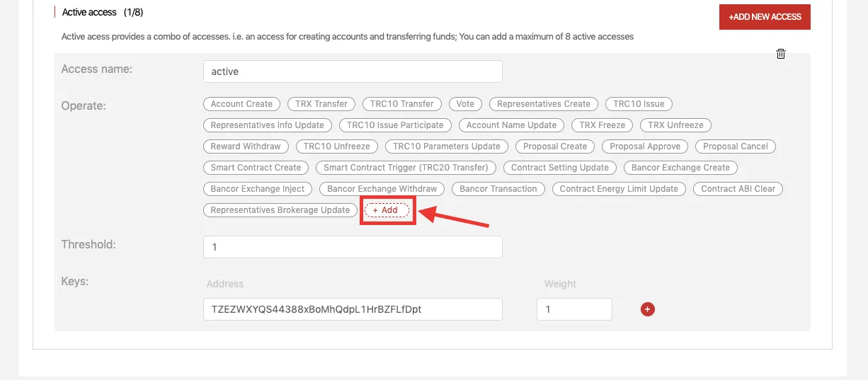Viewport: 868px width, 380px height.
Task: Select the TRC10 Issue tag
Action: (639, 104)
